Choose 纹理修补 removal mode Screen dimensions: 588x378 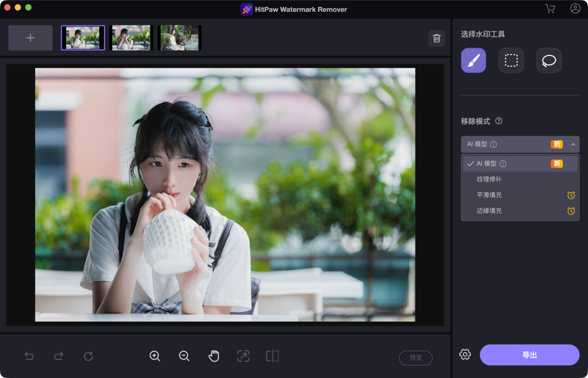489,179
